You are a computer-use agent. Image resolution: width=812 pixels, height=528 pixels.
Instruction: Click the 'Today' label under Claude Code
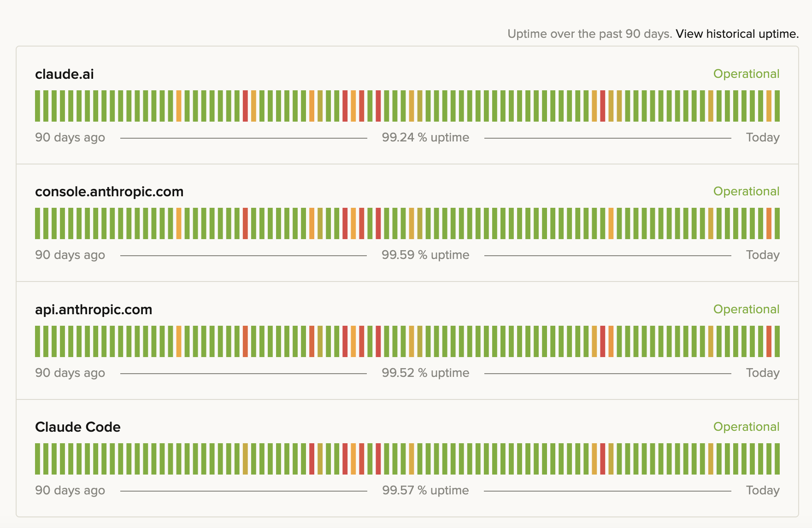tap(763, 490)
